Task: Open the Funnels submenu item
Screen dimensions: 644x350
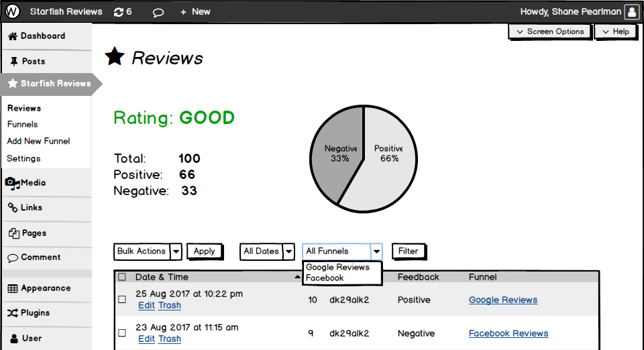Action: (x=23, y=124)
